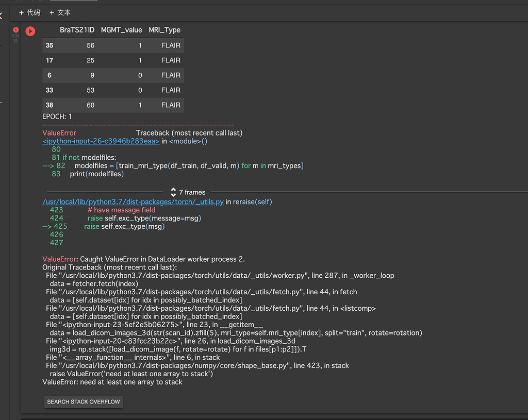Viewport: 528px width, 420px height.
Task: Click the up-down chevron beside 7 frames
Action: point(174,192)
